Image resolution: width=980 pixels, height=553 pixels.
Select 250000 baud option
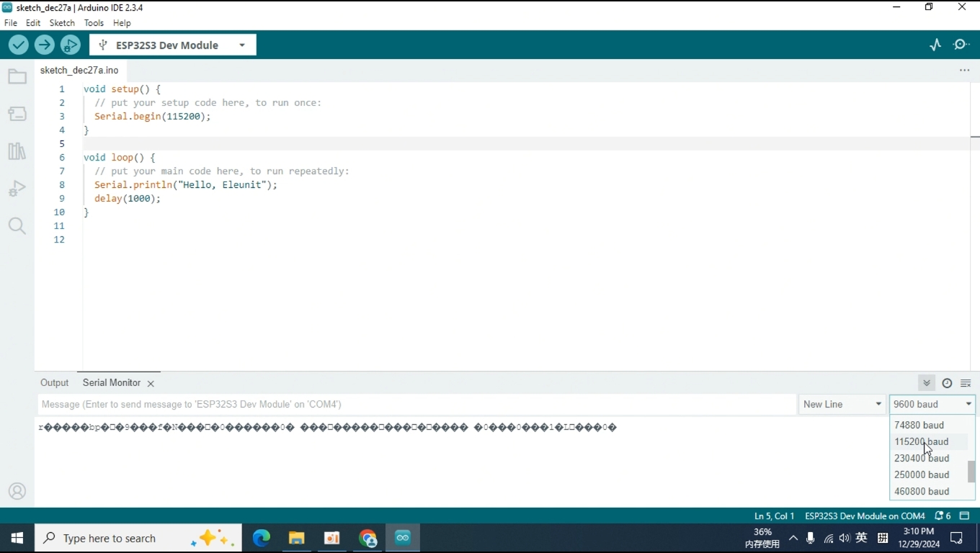coord(929,475)
